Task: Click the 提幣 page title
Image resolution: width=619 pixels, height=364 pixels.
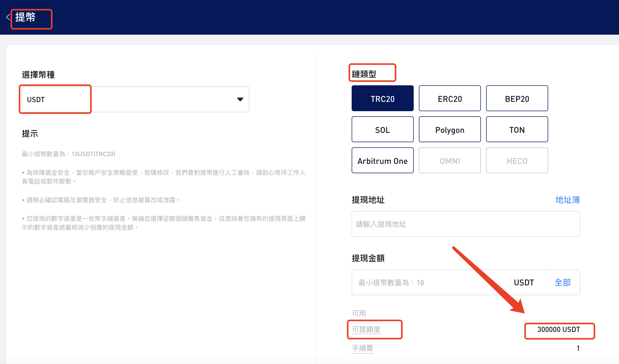Action: [25, 17]
